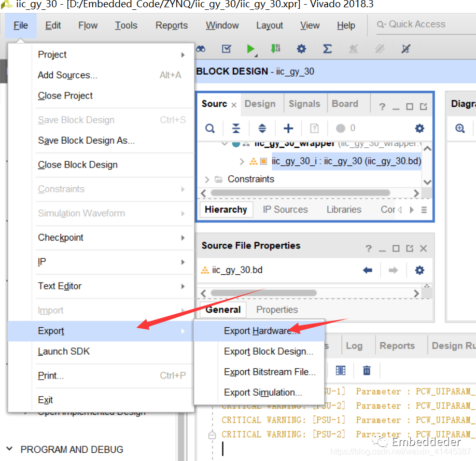The height and width of the screenshot is (461, 476).
Task: Expand the Constraints tree folder
Action: (207, 179)
